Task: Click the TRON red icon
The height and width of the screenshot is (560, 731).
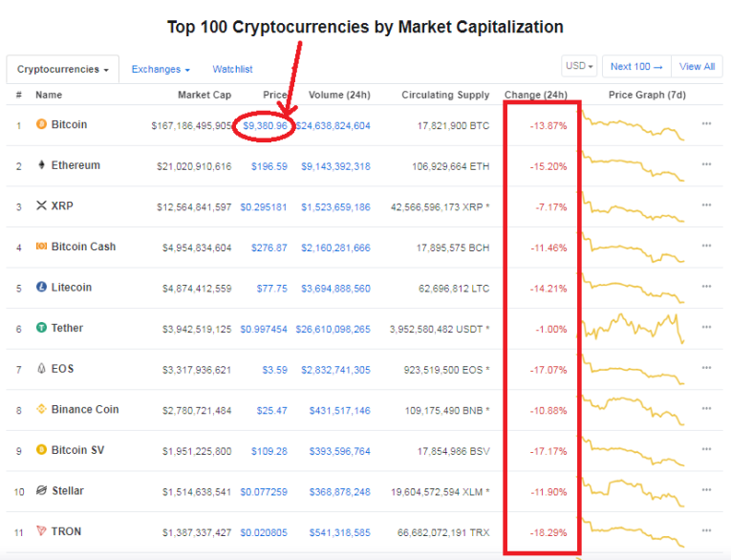Action: pos(41,530)
